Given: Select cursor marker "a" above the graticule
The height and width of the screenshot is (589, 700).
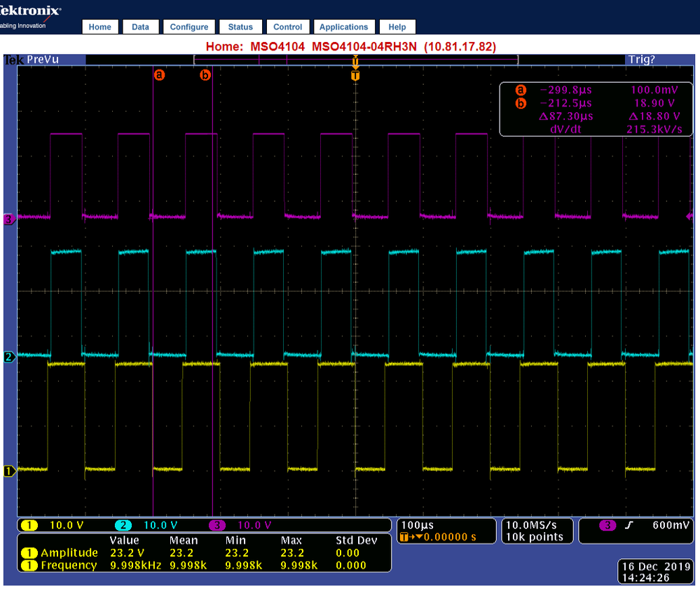Looking at the screenshot, I should click(159, 74).
